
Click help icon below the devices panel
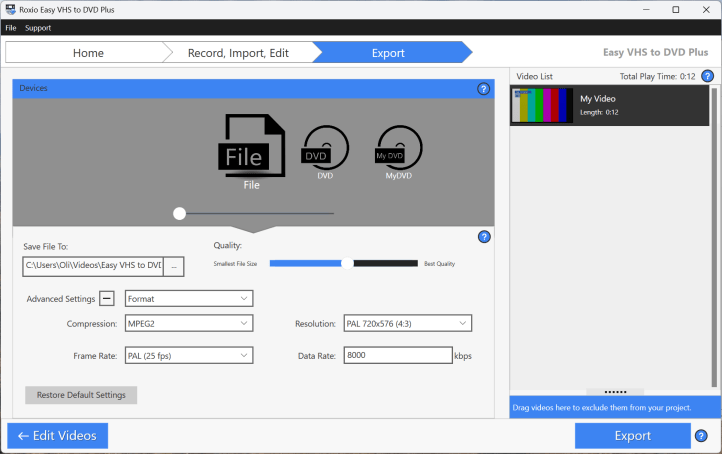click(x=484, y=237)
